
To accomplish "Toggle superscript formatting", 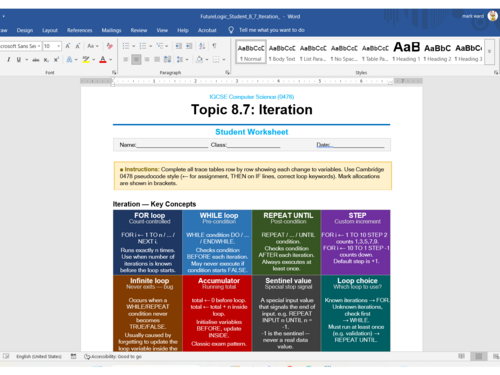I will click(56, 60).
